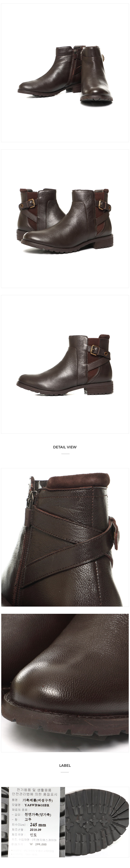Click the DETAIL VIEW section heading
This screenshot has height=868, width=130.
65,447
